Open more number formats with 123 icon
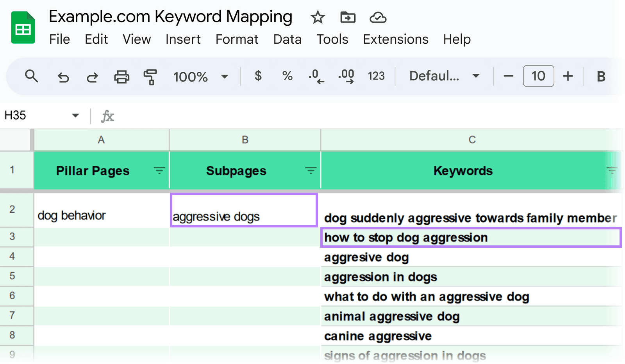 pyautogui.click(x=376, y=76)
